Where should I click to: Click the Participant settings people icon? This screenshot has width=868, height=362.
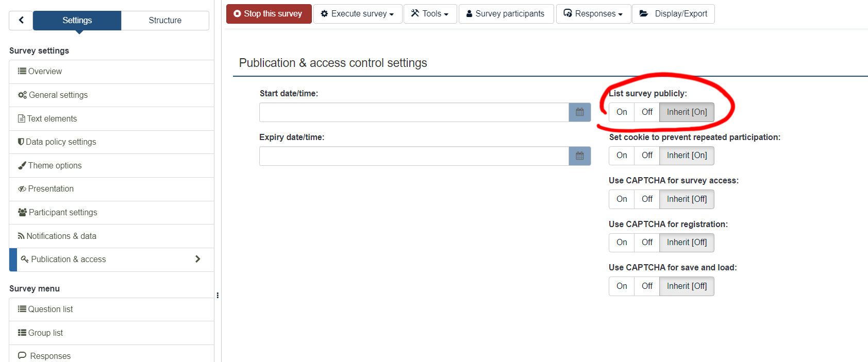[x=22, y=212]
